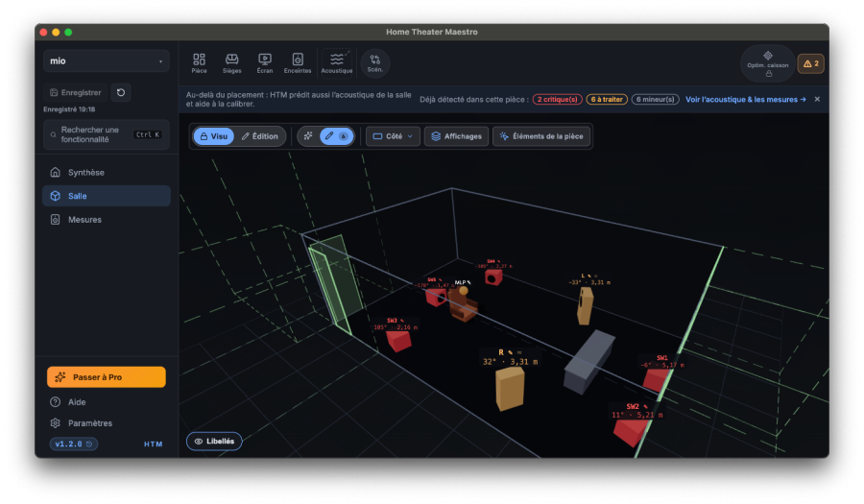The width and height of the screenshot is (864, 504).
Task: Select the SW3 subwoofer cube
Action: (x=398, y=341)
